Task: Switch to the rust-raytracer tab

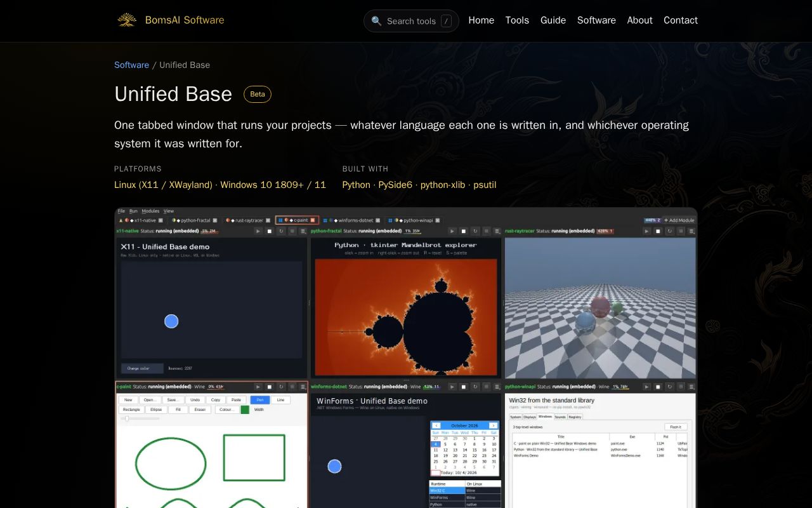Action: pos(249,220)
